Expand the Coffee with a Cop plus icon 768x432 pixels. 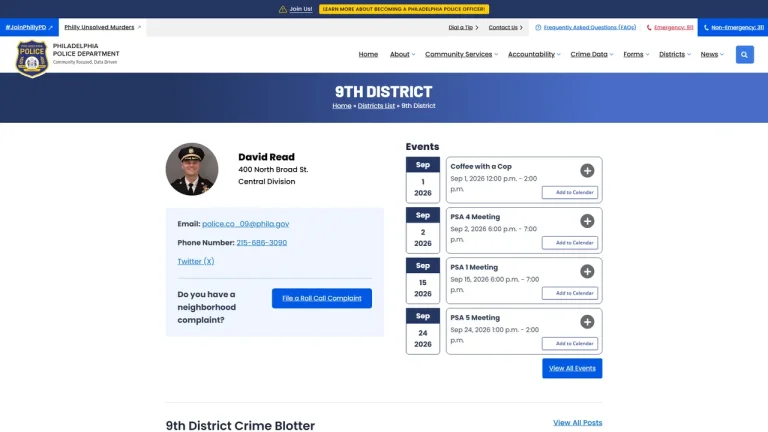point(587,170)
